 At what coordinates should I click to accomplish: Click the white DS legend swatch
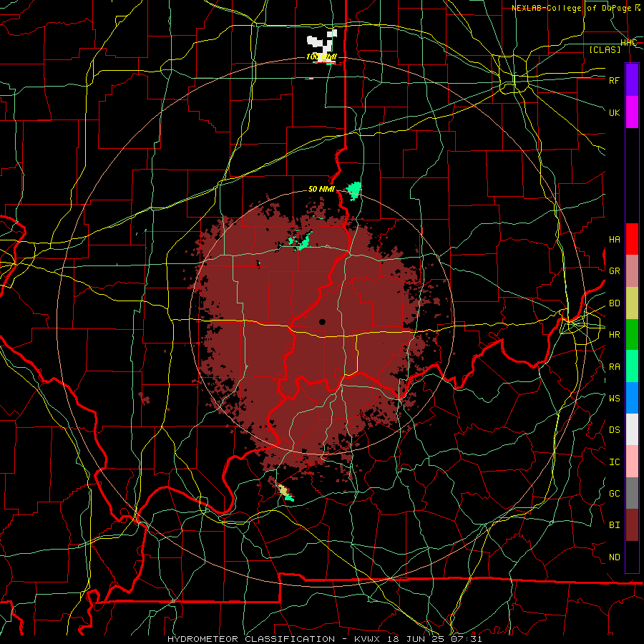pos(632,429)
